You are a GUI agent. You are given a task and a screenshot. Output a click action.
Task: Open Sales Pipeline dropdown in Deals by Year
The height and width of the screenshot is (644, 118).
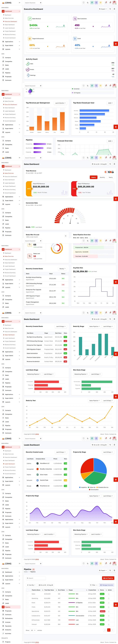point(95,400)
